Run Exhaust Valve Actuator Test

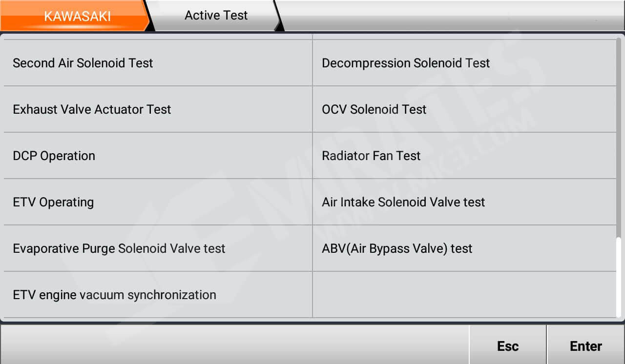(92, 109)
